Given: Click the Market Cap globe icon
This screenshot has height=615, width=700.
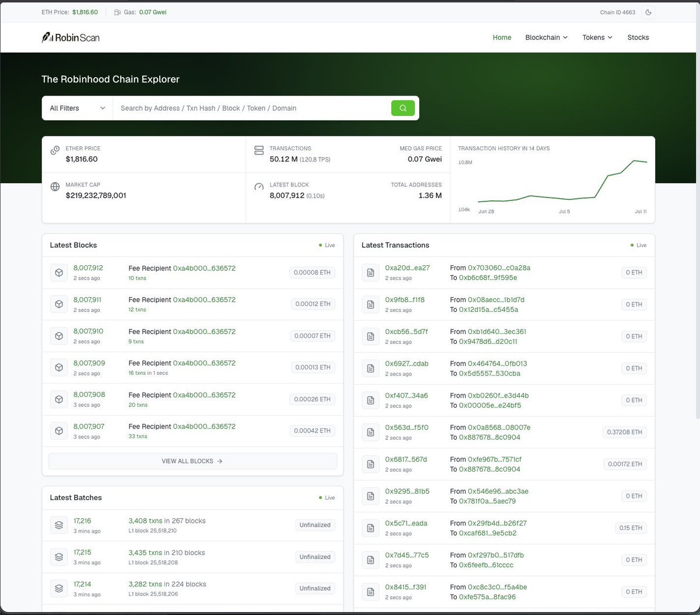Looking at the screenshot, I should 55,187.
